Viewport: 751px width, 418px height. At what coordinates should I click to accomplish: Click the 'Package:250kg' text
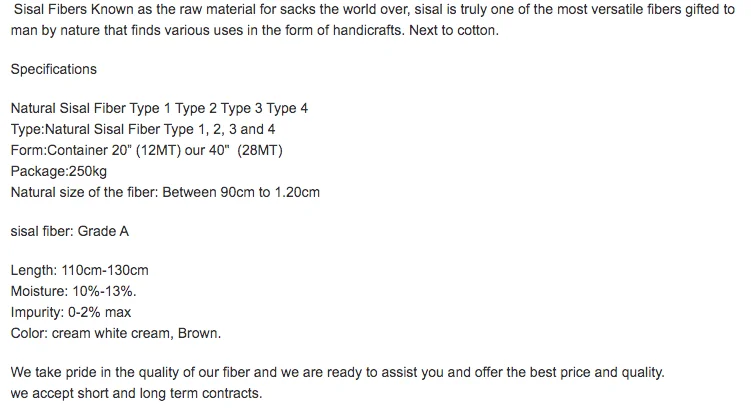(x=58, y=171)
